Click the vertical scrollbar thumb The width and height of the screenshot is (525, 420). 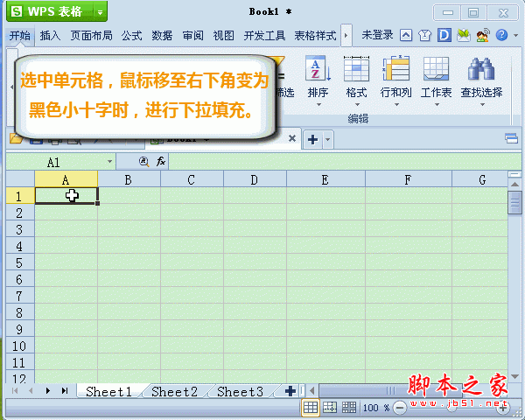[x=514, y=202]
